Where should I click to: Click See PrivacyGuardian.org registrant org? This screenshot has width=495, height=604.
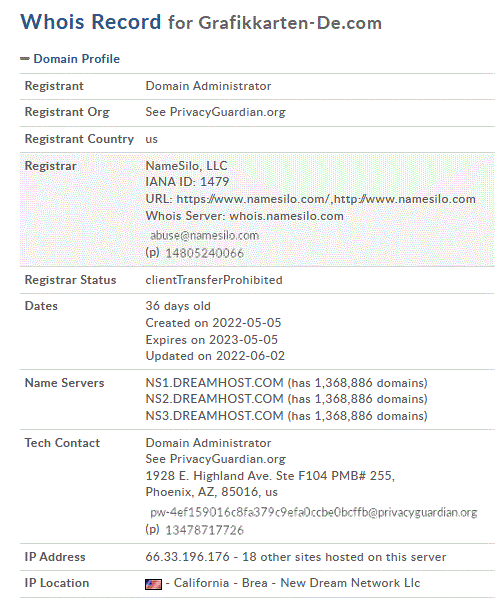tap(216, 112)
